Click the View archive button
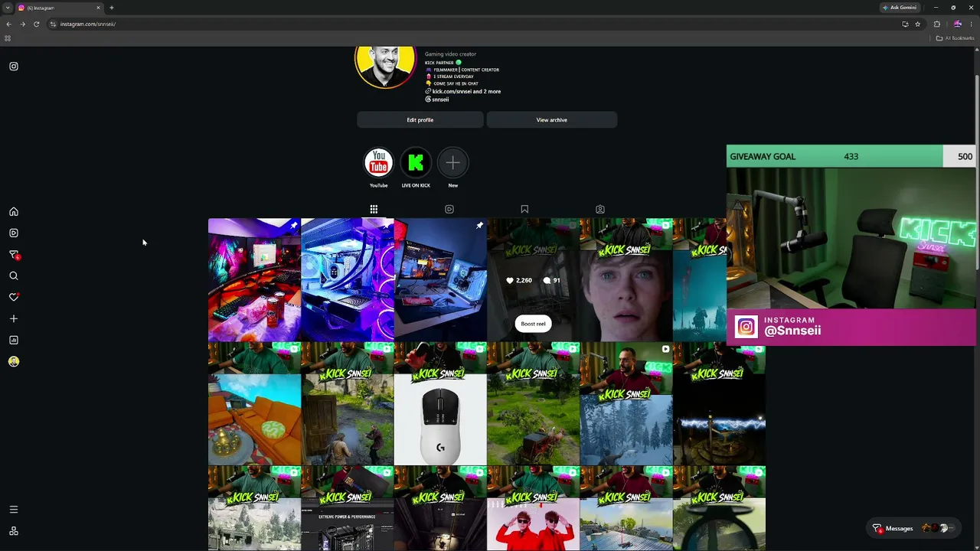The height and width of the screenshot is (551, 980). pyautogui.click(x=552, y=120)
